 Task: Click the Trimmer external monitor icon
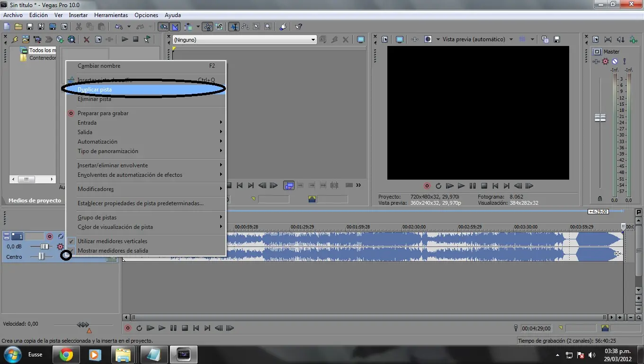coord(361,40)
